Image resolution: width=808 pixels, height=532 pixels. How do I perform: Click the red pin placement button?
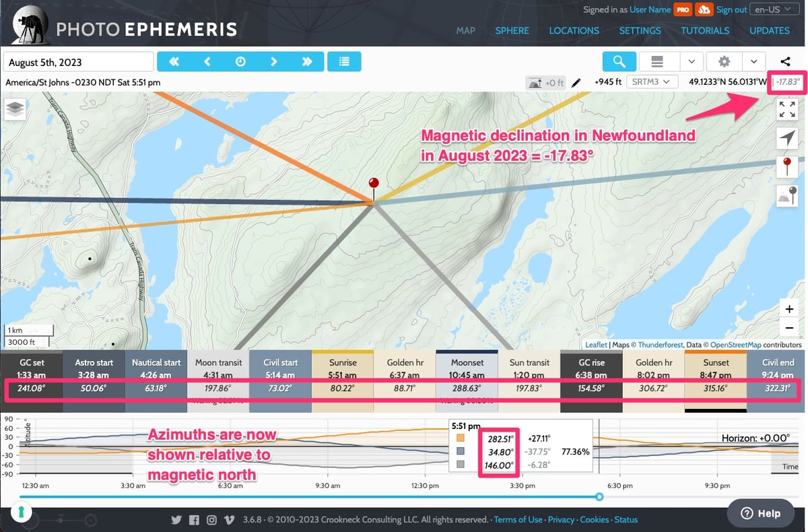[x=786, y=166]
